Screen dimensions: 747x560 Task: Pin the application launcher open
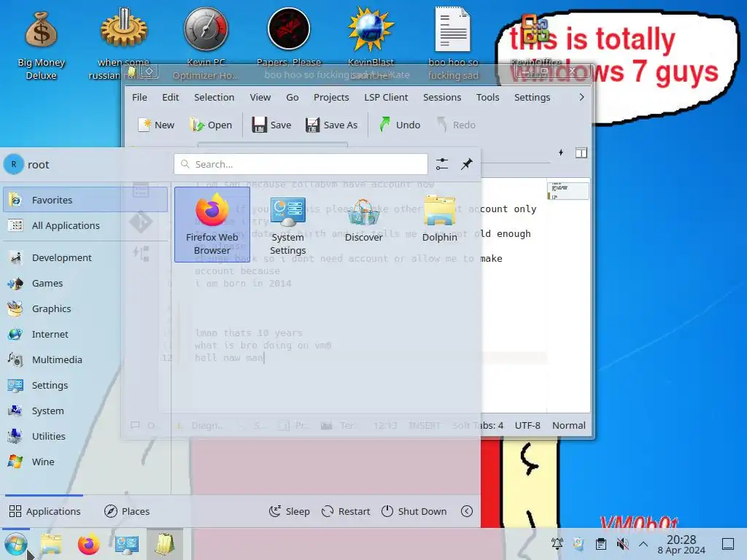click(x=467, y=164)
